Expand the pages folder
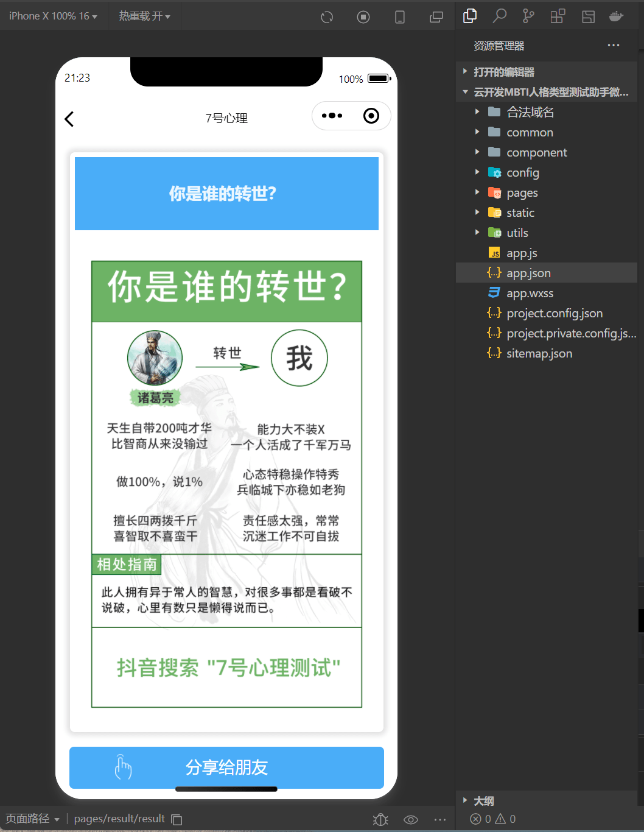 pos(547,192)
